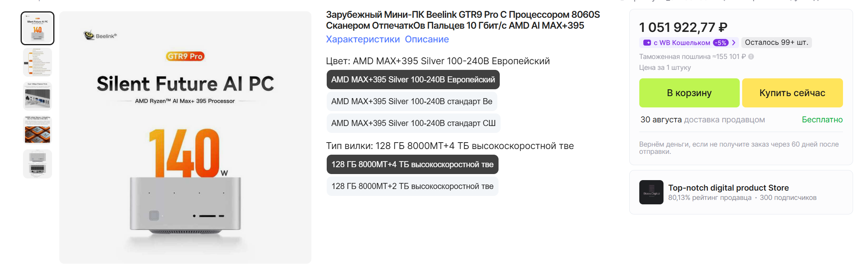
Task: Open the Ethernet ports thumbnail
Action: pos(38,96)
